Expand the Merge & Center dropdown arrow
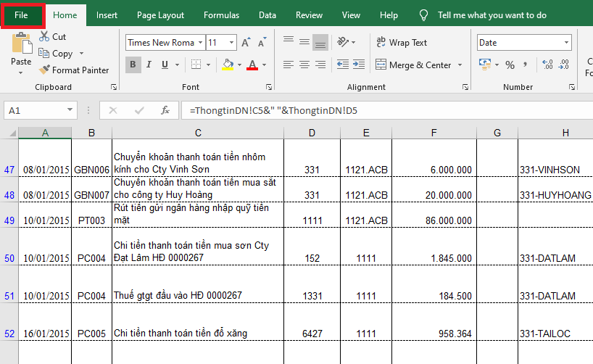 click(x=460, y=65)
